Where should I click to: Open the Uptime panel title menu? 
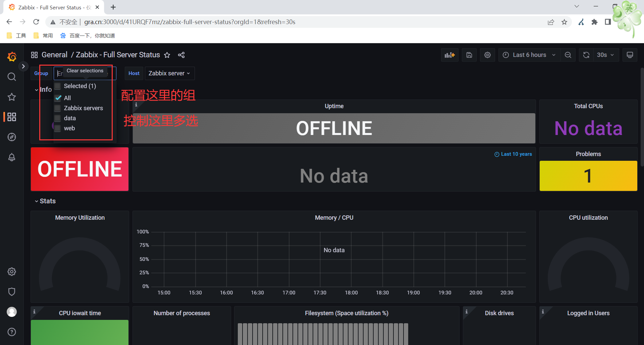(334, 106)
